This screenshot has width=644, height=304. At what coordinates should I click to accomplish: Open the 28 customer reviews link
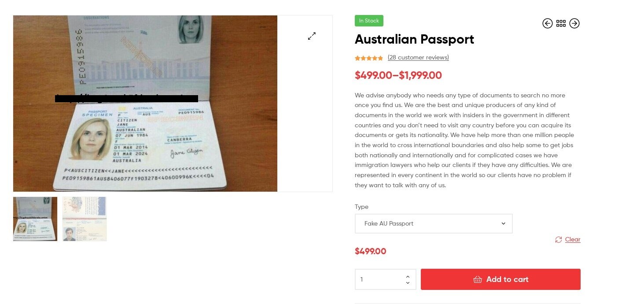pyautogui.click(x=418, y=58)
